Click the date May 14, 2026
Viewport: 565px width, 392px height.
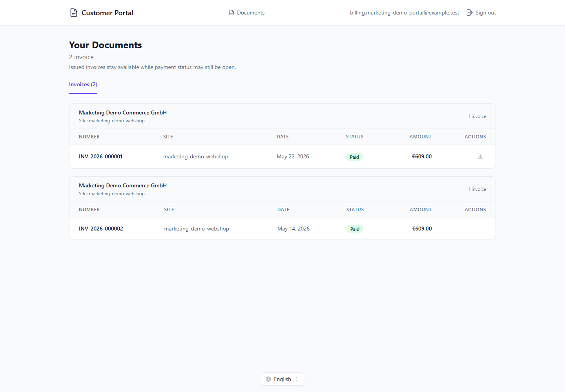pyautogui.click(x=293, y=229)
